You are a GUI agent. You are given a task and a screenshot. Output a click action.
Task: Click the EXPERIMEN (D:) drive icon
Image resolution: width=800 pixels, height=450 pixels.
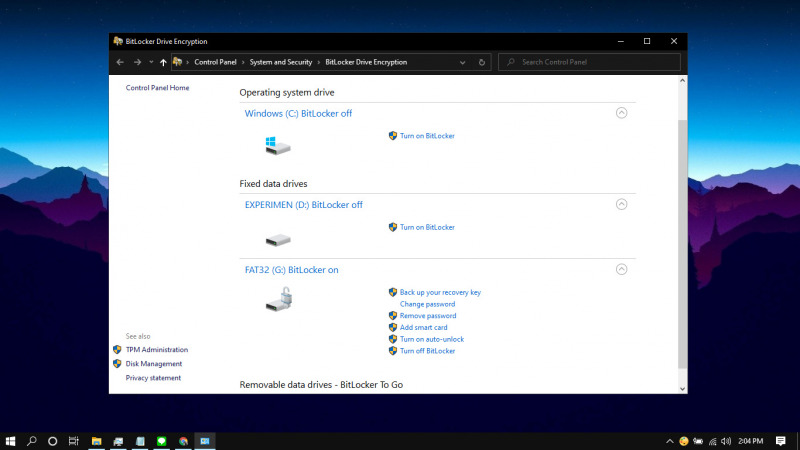(278, 240)
